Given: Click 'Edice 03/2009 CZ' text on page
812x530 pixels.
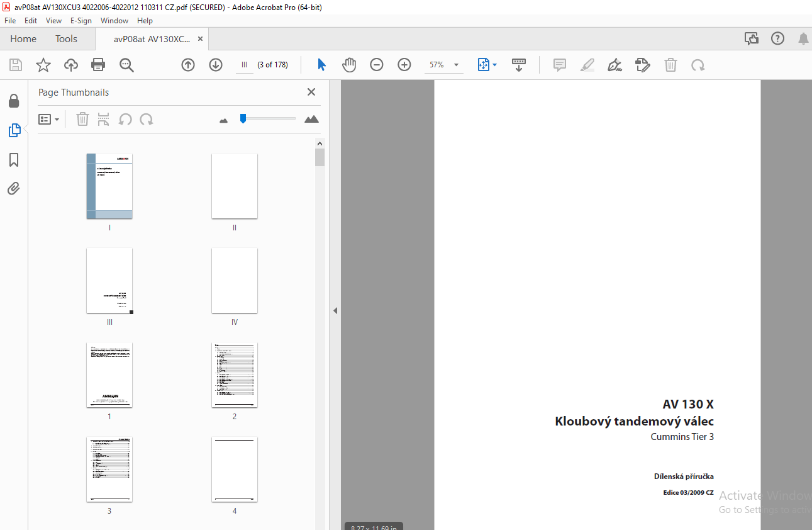Looking at the screenshot, I should 688,493.
